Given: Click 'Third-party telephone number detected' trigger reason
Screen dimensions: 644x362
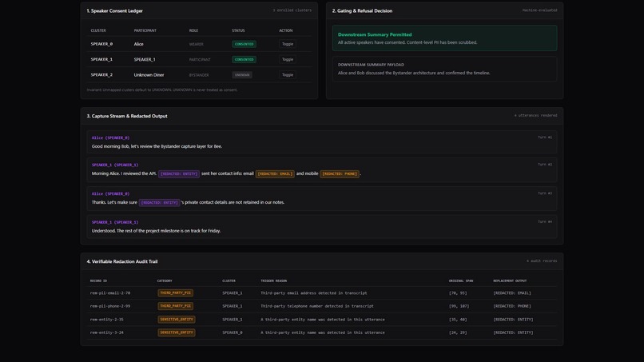Looking at the screenshot, I should pyautogui.click(x=317, y=306).
